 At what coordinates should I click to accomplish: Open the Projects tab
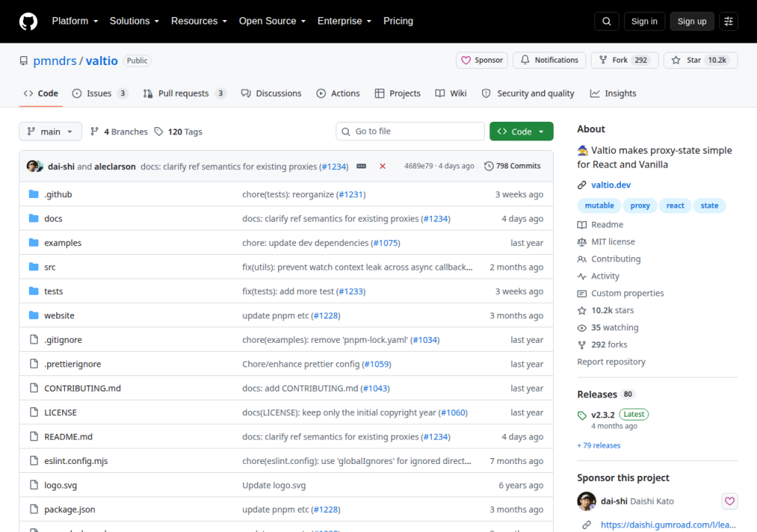398,94
